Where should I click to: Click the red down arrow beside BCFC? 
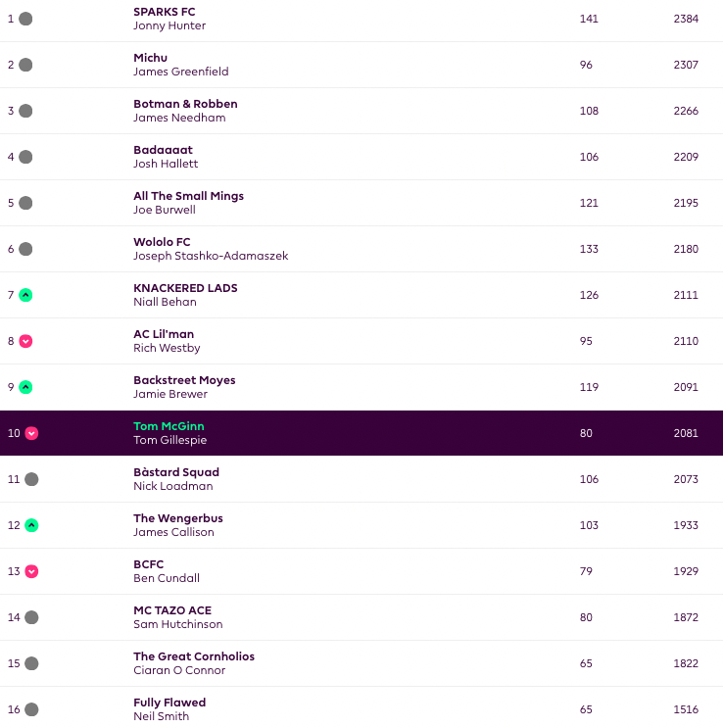pyautogui.click(x=31, y=571)
